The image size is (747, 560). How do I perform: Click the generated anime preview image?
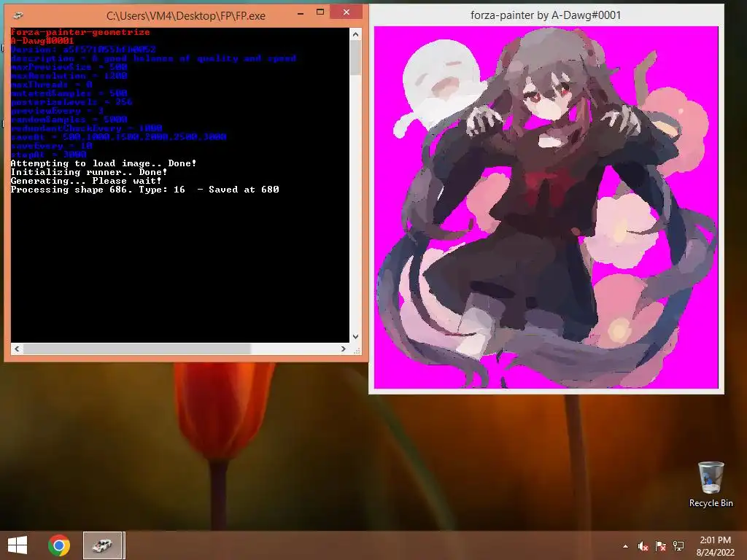[546, 207]
